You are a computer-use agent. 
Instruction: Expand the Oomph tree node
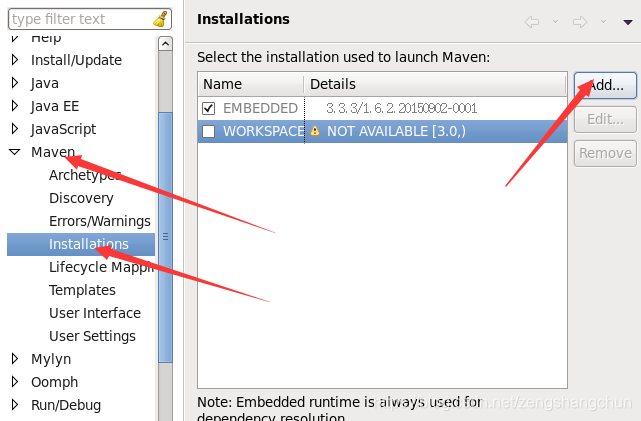pos(15,382)
